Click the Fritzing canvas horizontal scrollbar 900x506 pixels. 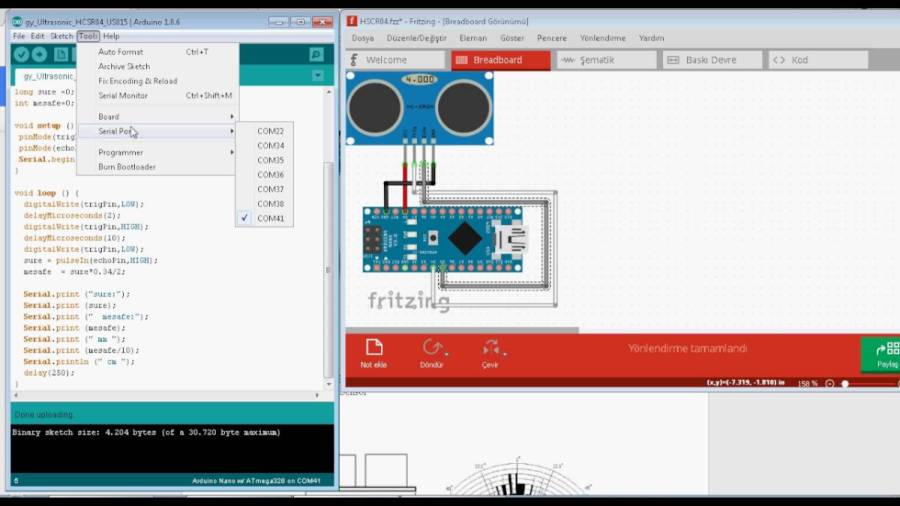pos(462,330)
